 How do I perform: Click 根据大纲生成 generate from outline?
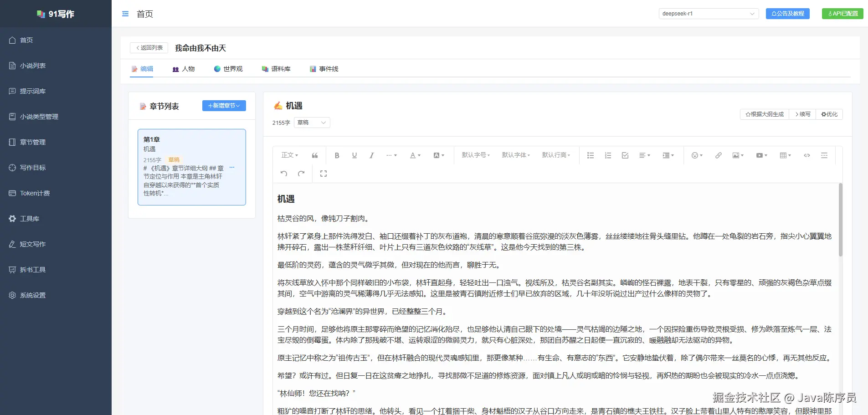coord(765,114)
